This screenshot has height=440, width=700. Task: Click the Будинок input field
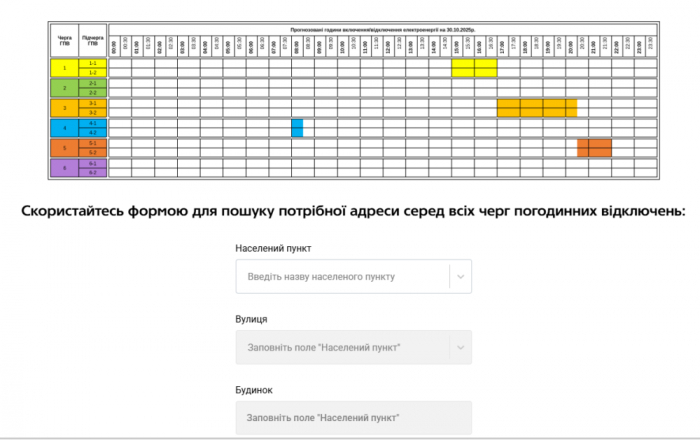(353, 417)
